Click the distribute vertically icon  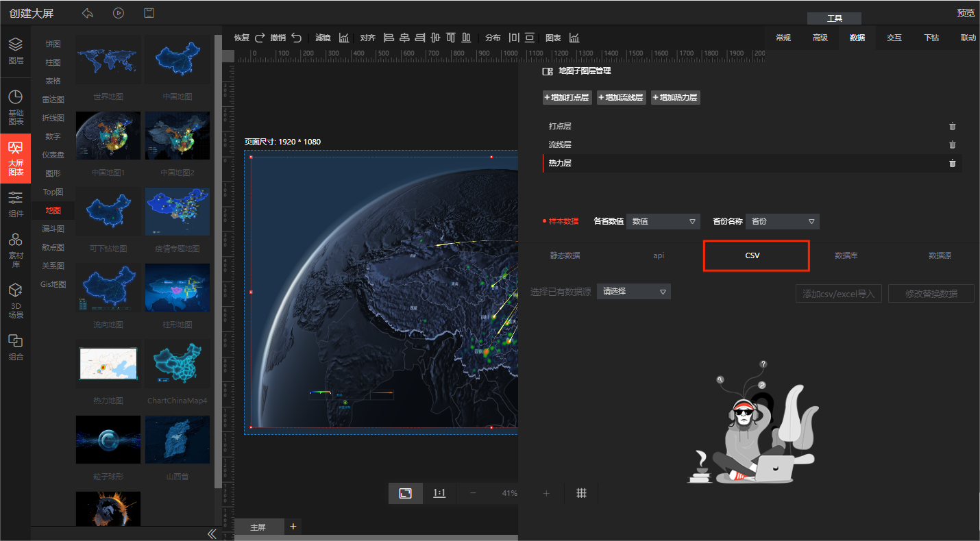tap(530, 38)
